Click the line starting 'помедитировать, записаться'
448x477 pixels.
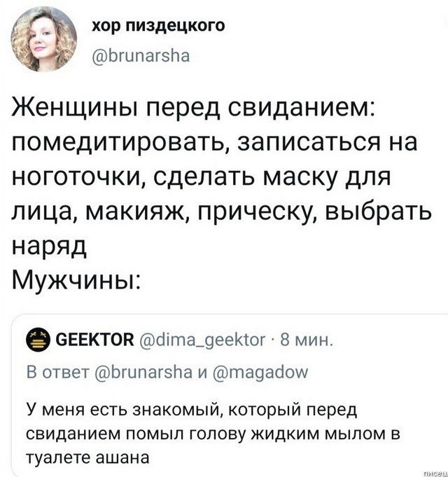click(214, 144)
